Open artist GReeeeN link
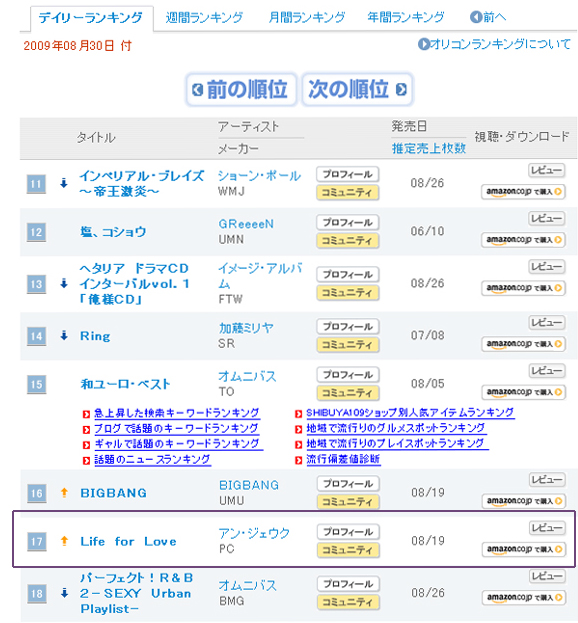578x623 pixels. (x=246, y=224)
